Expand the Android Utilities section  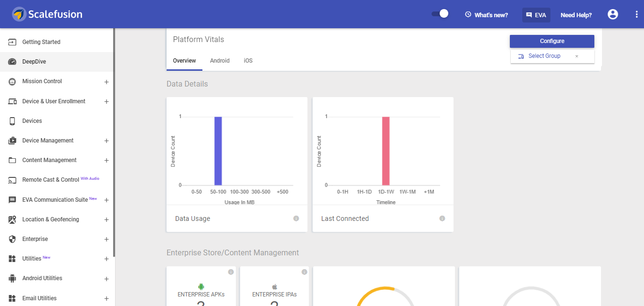point(106,279)
